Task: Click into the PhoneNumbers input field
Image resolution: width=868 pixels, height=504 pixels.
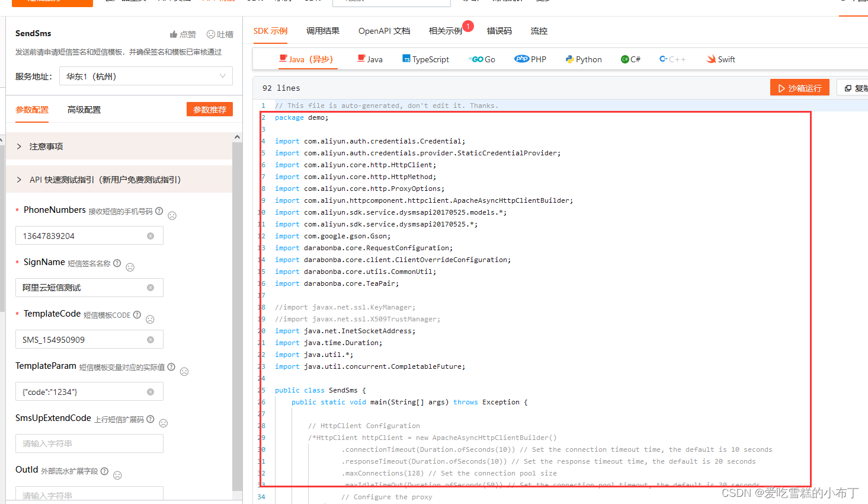Action: pyautogui.click(x=89, y=235)
